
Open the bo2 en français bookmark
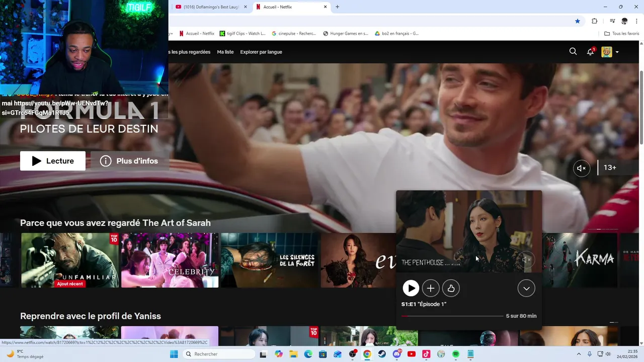coord(396,34)
